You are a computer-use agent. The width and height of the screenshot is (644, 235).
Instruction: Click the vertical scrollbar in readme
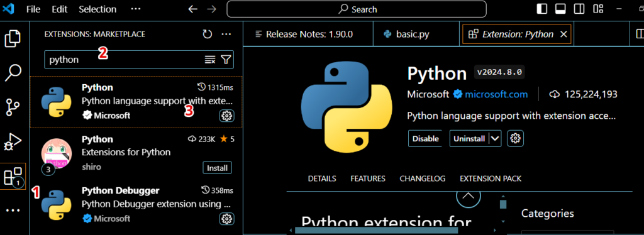(x=503, y=204)
